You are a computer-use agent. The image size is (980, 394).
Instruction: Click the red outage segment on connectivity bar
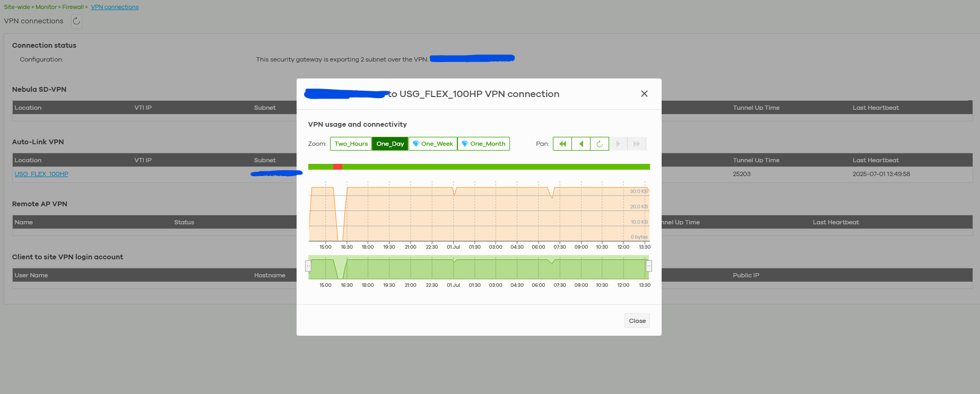click(x=337, y=167)
